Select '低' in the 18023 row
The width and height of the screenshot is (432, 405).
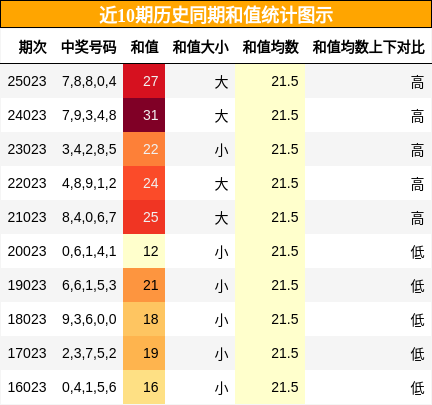click(x=417, y=320)
